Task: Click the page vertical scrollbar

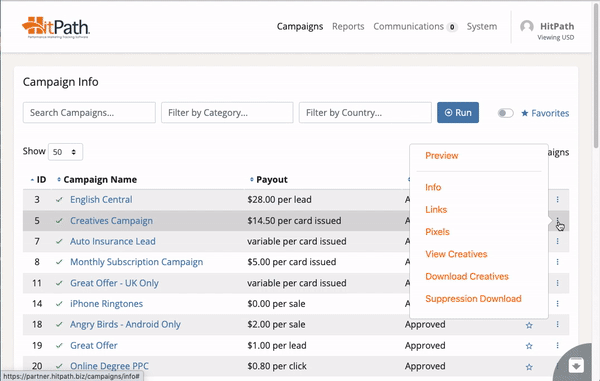Action: (596, 77)
